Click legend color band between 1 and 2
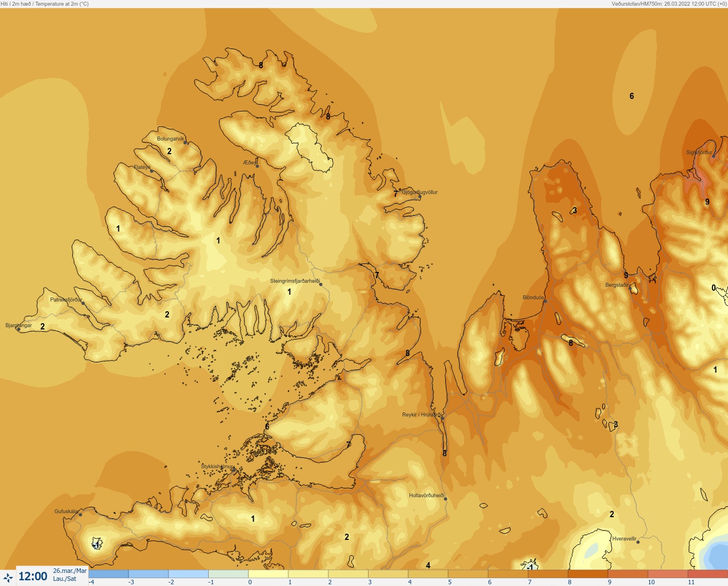Image resolution: width=728 pixels, height=586 pixels. (308, 574)
